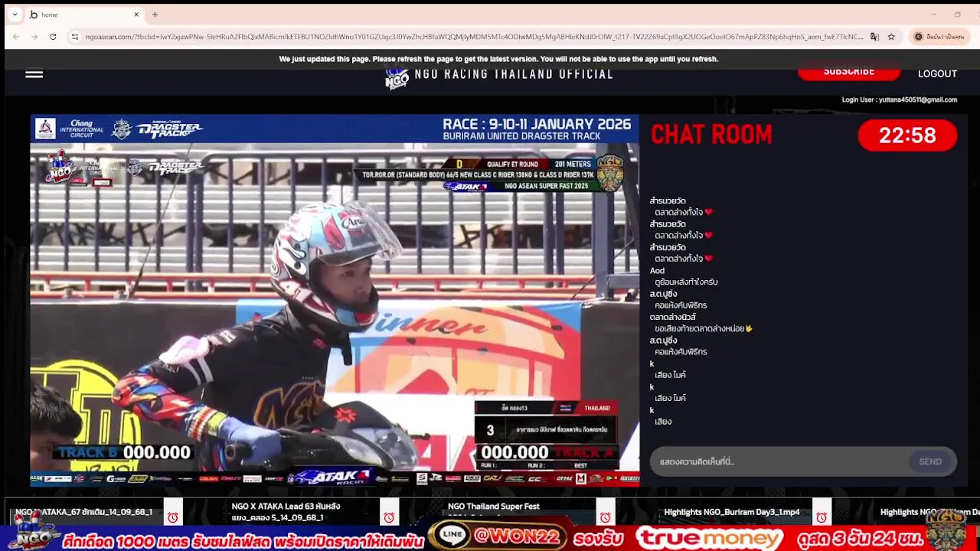This screenshot has width=980, height=551.
Task: Open the browser profile chip
Action: tap(939, 37)
